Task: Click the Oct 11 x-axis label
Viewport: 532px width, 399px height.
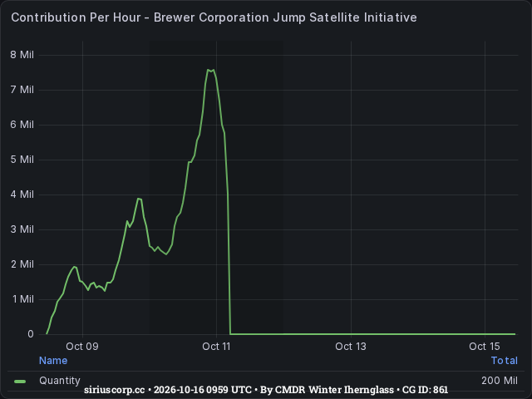Action: tap(216, 347)
